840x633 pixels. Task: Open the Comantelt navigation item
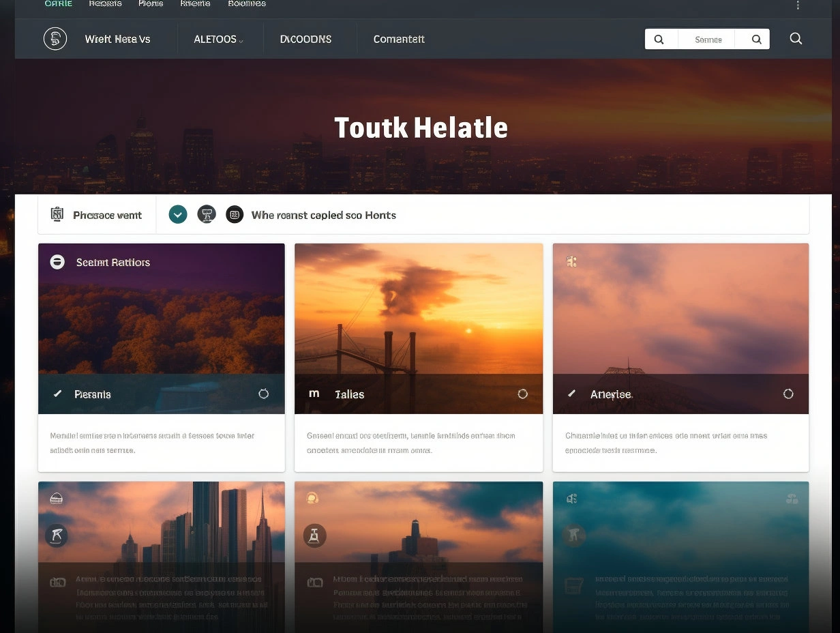click(399, 40)
